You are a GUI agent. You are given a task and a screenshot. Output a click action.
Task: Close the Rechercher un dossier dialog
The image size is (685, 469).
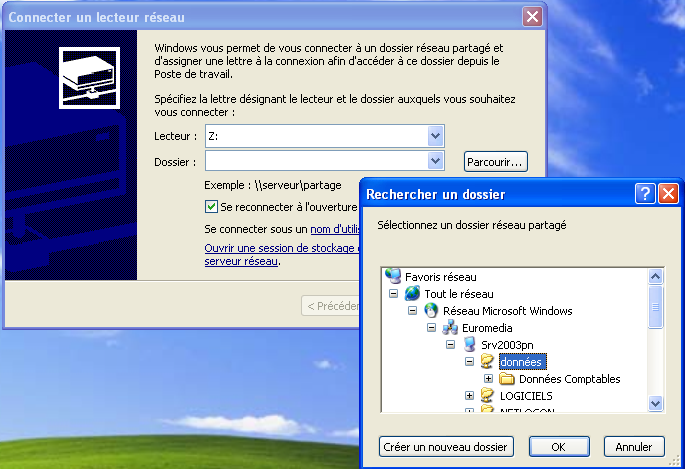click(668, 193)
